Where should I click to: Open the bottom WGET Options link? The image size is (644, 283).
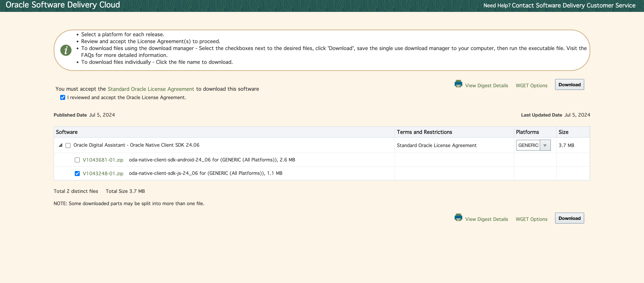click(x=531, y=219)
